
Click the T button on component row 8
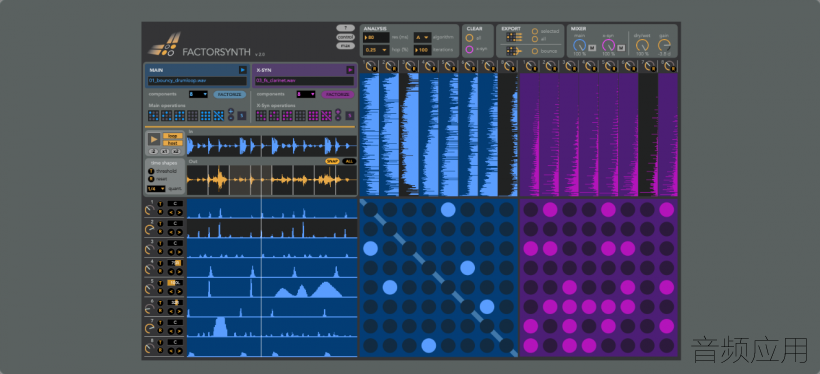[x=160, y=342]
